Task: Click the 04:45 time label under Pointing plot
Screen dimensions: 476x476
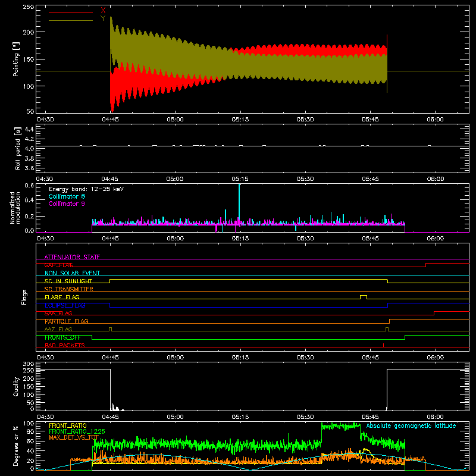Action: pos(110,120)
